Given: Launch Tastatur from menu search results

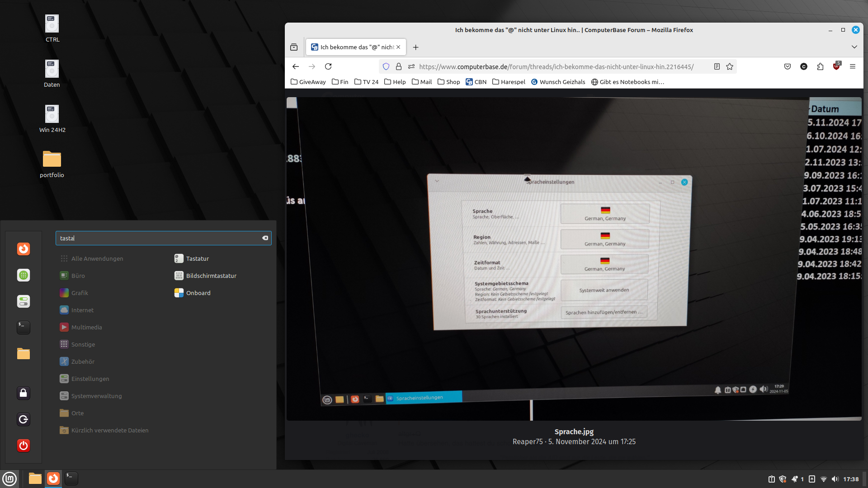Looking at the screenshot, I should click(197, 258).
